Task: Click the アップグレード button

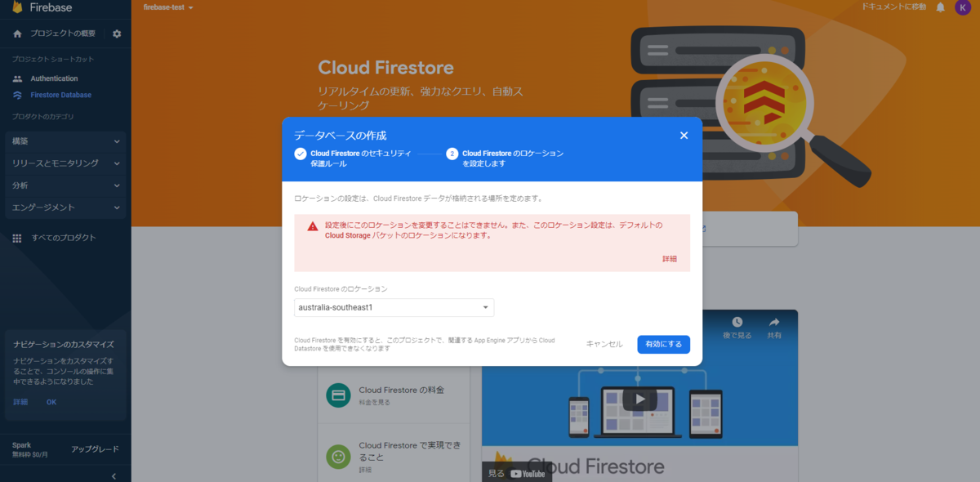Action: click(95, 449)
